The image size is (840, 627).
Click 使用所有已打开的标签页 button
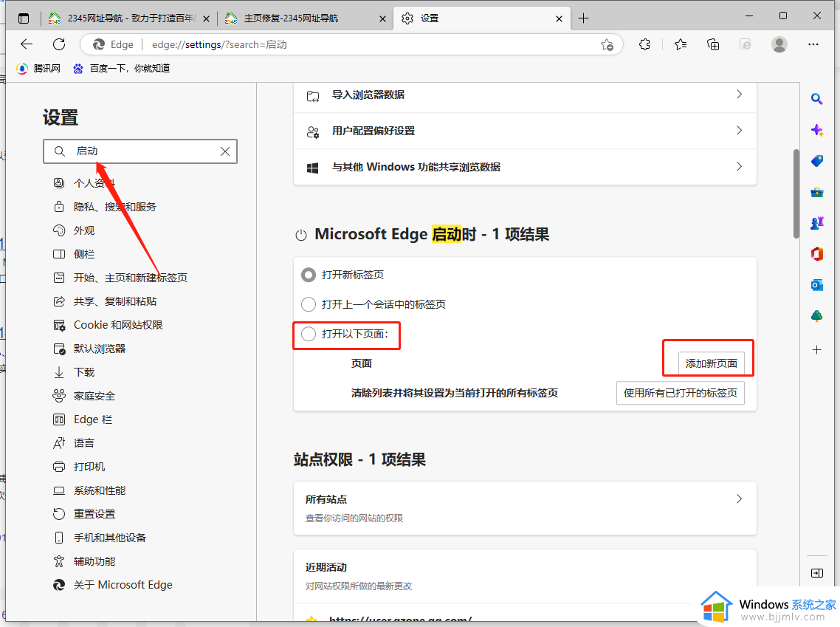(x=681, y=393)
